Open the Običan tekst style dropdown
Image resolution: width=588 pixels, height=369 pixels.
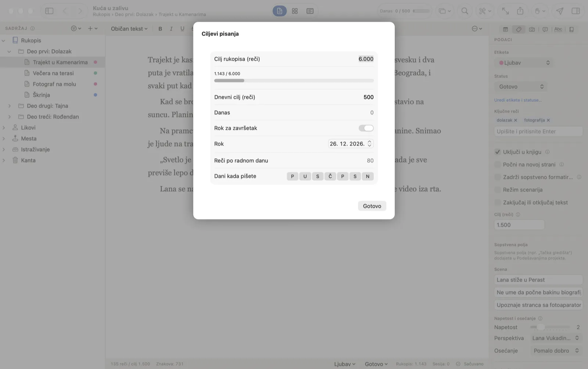129,29
